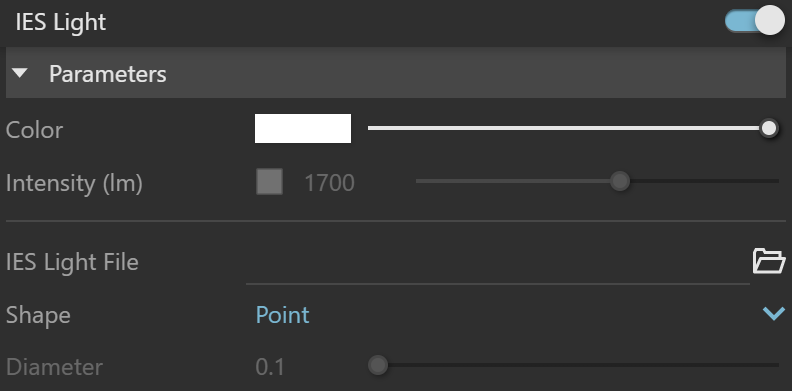Open the white Color swatch picker
The width and height of the screenshot is (792, 391).
point(303,128)
